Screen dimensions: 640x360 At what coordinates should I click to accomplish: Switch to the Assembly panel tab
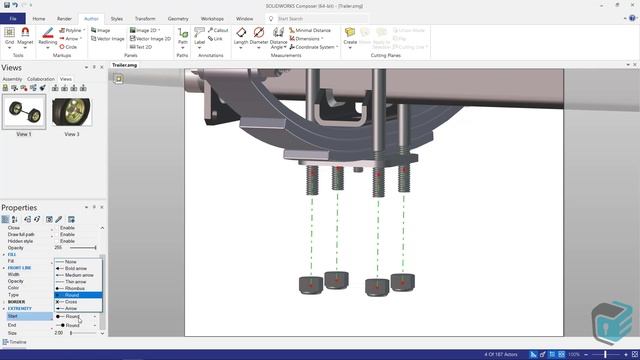point(12,79)
